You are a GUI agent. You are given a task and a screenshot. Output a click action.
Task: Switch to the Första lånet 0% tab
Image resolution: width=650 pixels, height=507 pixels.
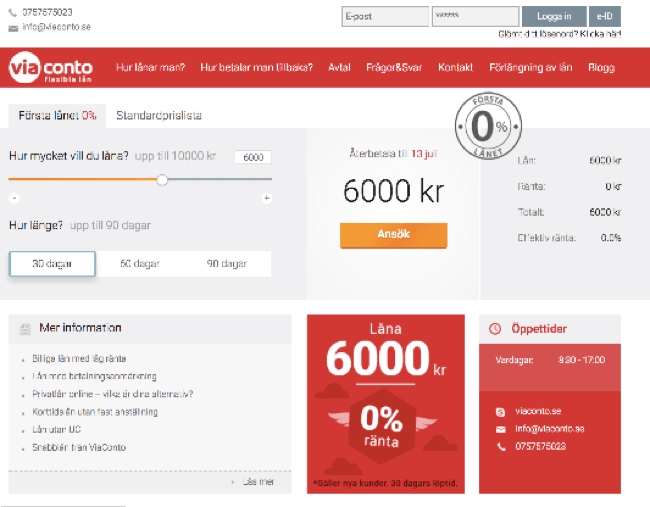(57, 116)
